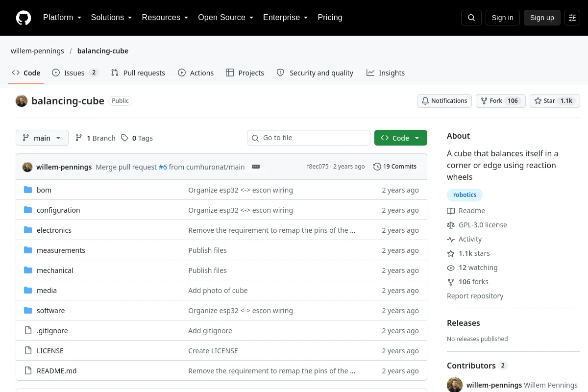Open the green Code dropdown button
588x392 pixels.
point(401,138)
